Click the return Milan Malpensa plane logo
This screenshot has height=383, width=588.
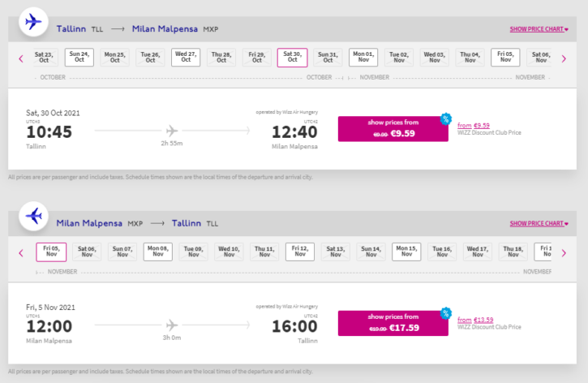[32, 216]
